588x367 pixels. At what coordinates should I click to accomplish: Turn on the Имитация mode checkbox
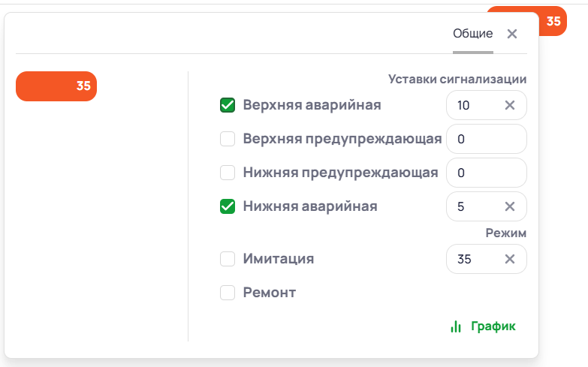[228, 259]
